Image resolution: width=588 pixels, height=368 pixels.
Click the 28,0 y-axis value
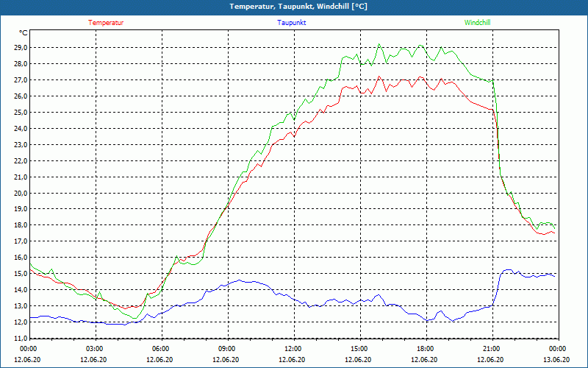pyautogui.click(x=21, y=64)
